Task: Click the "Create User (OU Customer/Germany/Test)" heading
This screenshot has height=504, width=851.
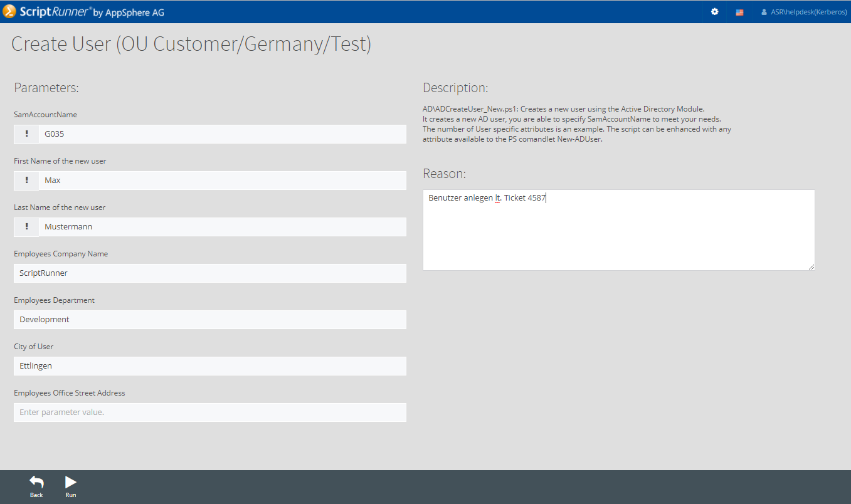Action: (x=191, y=45)
